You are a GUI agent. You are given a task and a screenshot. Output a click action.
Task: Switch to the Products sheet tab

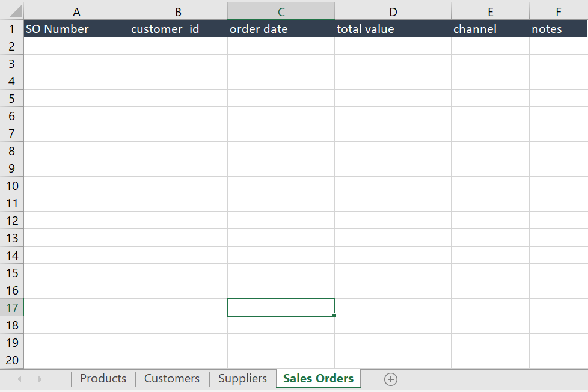pos(103,379)
